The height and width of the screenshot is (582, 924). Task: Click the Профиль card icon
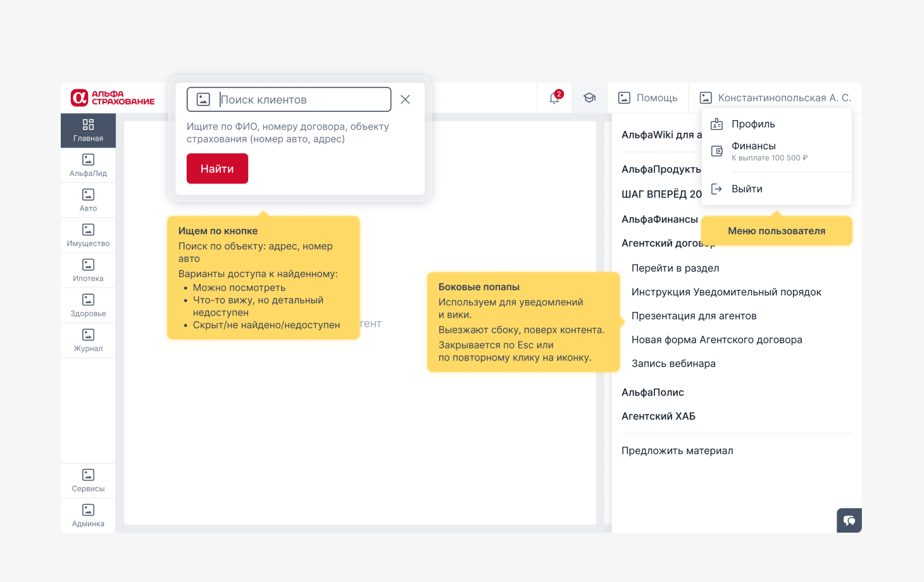pyautogui.click(x=716, y=124)
